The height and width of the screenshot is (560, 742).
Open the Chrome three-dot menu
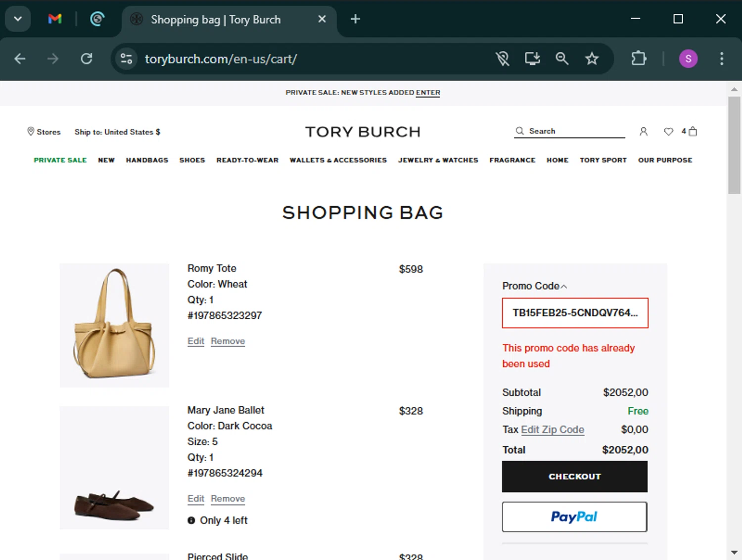(722, 59)
